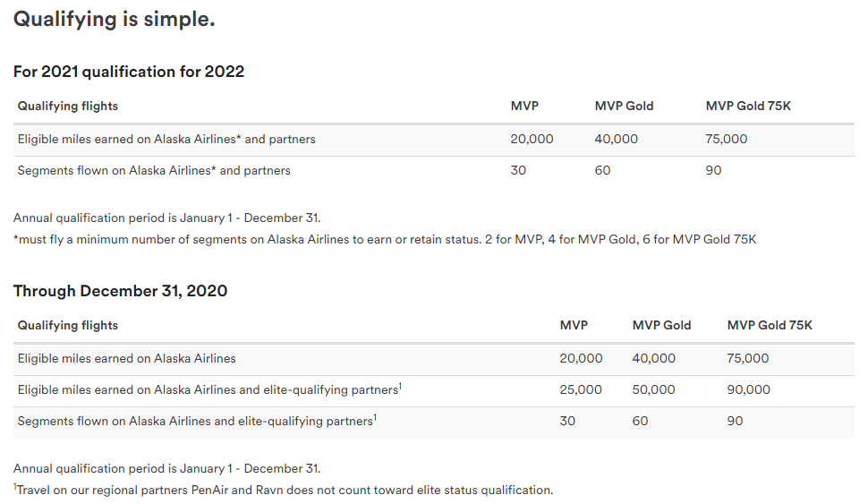The height and width of the screenshot is (504, 868).
Task: Select the "Eligible miles earned on Alaska Airlines* and partners" row
Action: pyautogui.click(x=433, y=140)
